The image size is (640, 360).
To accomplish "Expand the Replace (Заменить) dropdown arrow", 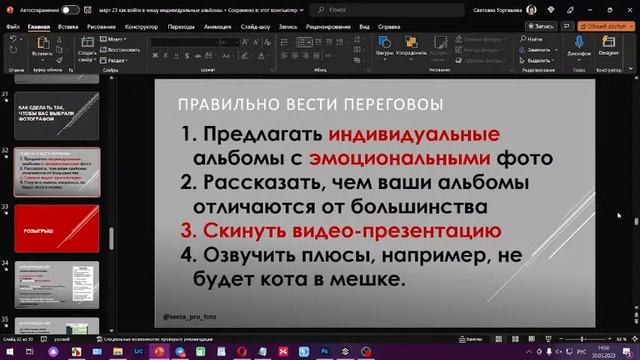I will pos(556,50).
